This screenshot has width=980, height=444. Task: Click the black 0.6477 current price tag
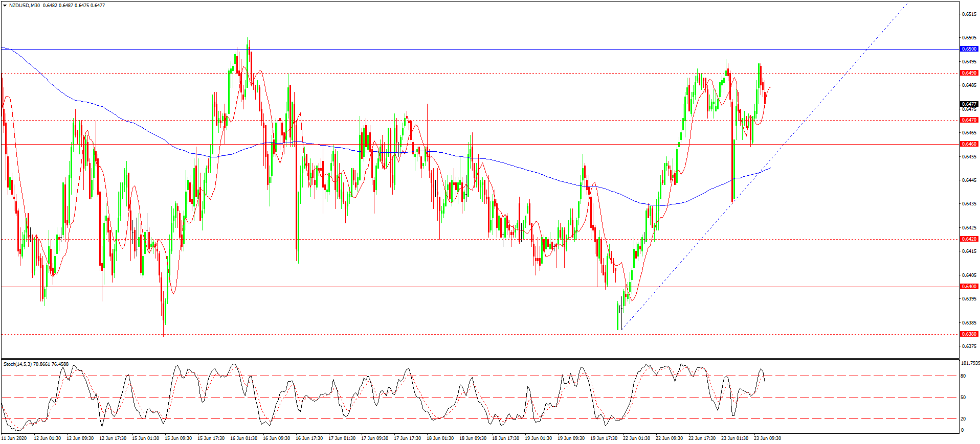coord(969,104)
